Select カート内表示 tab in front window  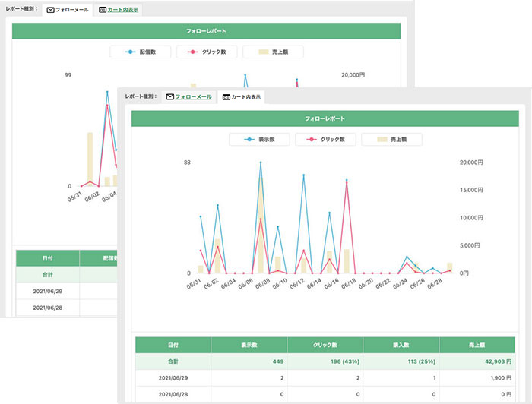coord(242,97)
